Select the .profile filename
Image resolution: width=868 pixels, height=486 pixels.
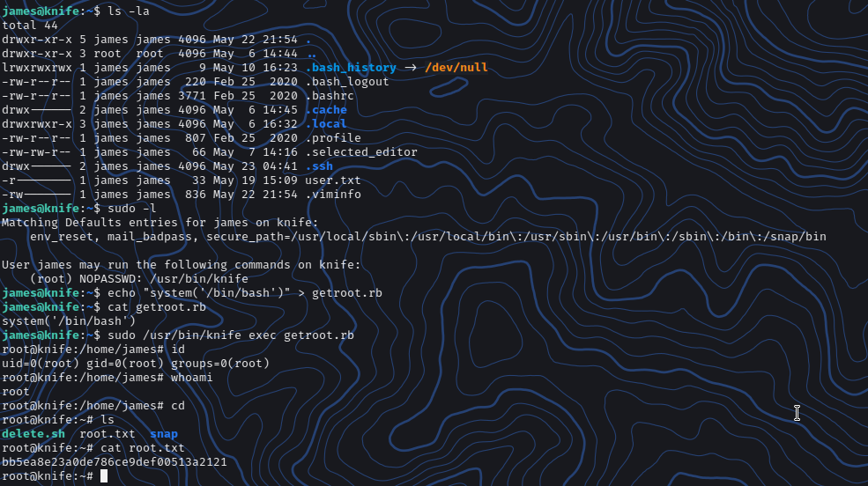pyautogui.click(x=333, y=138)
